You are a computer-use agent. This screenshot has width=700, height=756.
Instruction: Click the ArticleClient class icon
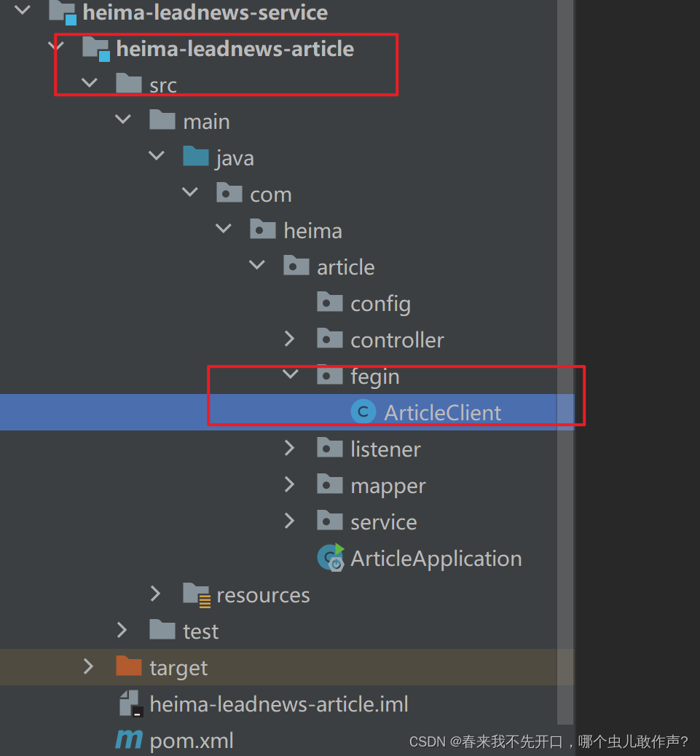[363, 412]
